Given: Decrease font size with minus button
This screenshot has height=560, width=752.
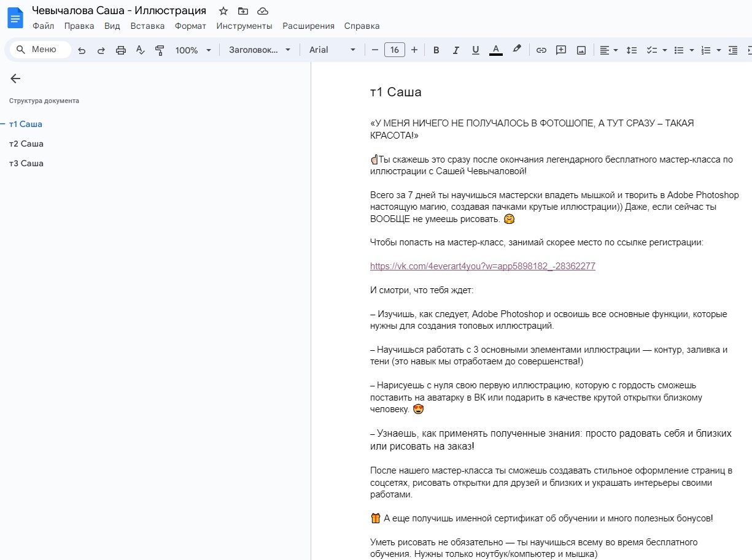Looking at the screenshot, I should (375, 50).
